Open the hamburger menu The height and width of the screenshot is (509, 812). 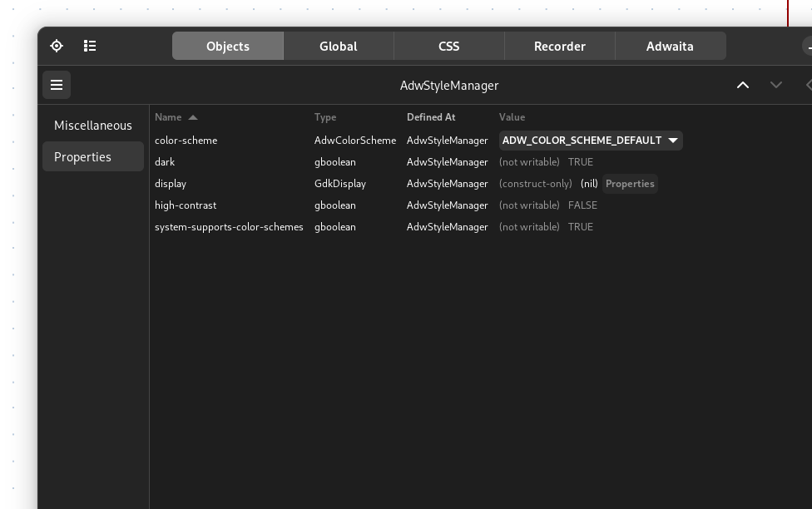click(x=57, y=85)
